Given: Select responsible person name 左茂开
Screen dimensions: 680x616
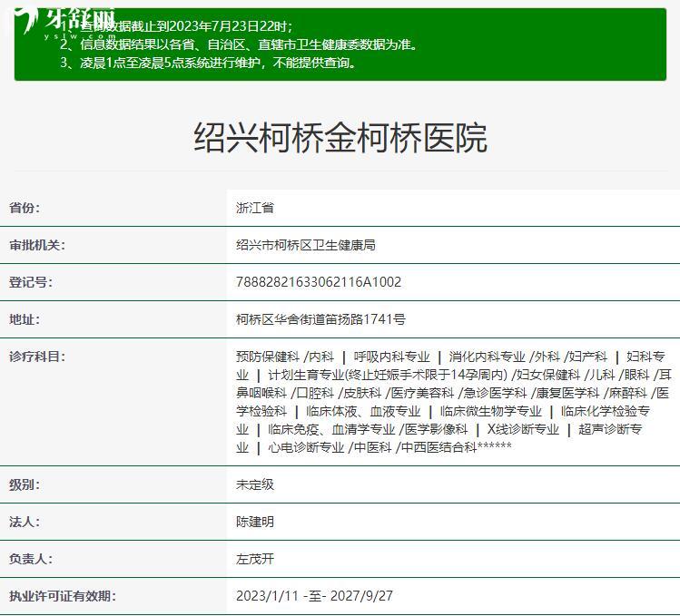Looking at the screenshot, I should (255, 559).
